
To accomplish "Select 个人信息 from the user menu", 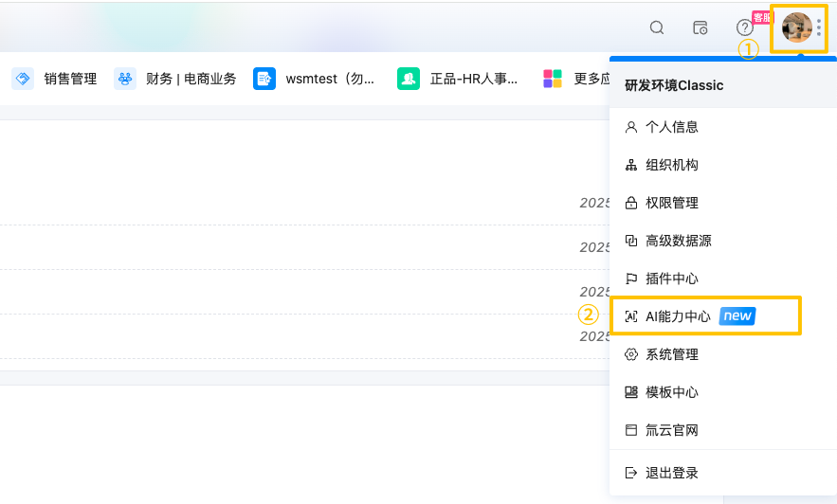I will tap(671, 127).
